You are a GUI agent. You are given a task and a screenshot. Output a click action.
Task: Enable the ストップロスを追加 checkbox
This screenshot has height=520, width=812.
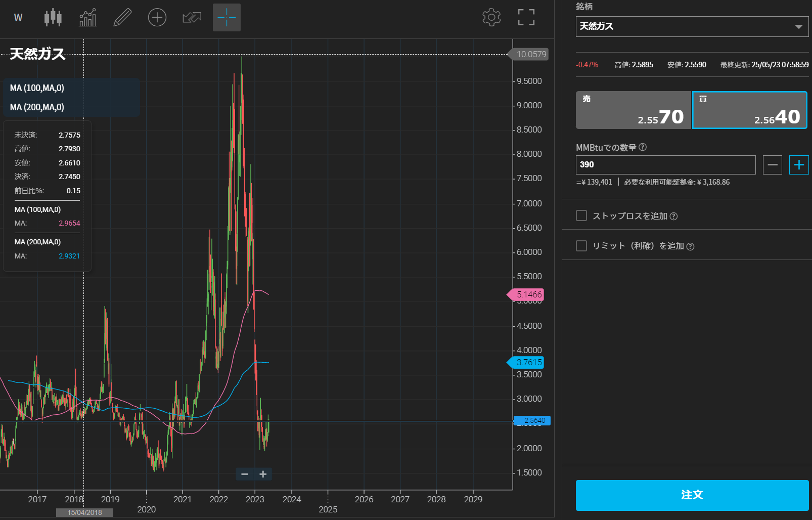click(x=581, y=216)
